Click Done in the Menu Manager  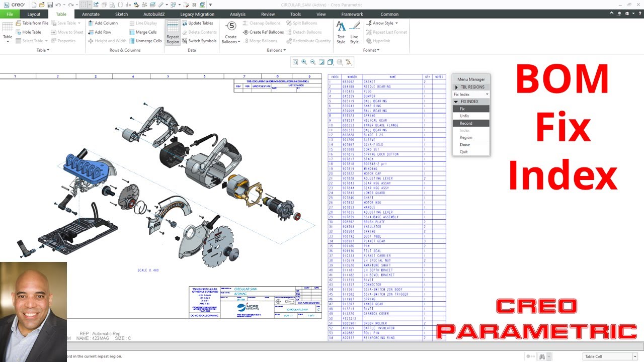coord(471,145)
